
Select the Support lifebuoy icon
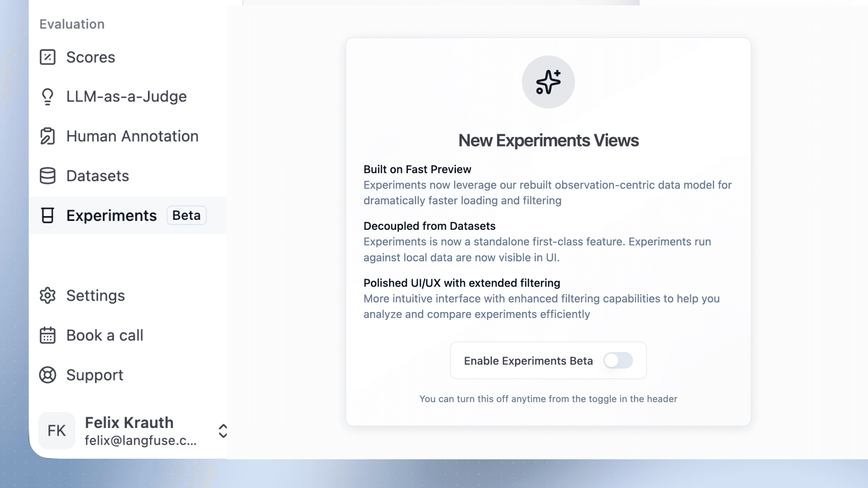click(47, 375)
